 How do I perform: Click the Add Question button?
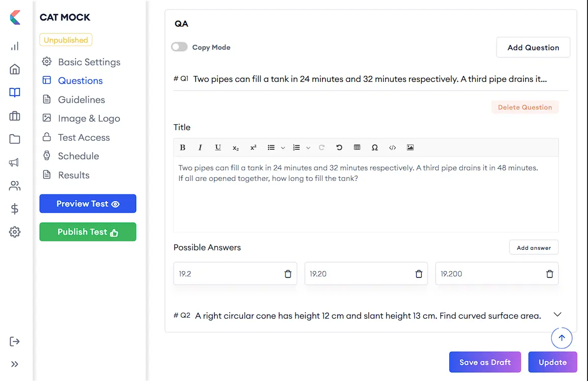(x=533, y=48)
